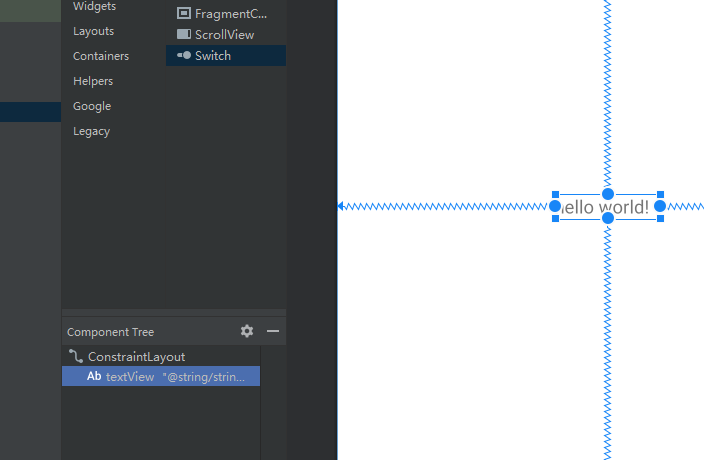Open Component Tree settings gear
The image size is (704, 460).
coord(247,331)
